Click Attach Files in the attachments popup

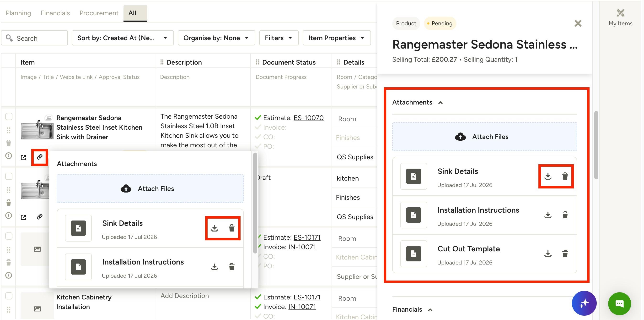150,188
